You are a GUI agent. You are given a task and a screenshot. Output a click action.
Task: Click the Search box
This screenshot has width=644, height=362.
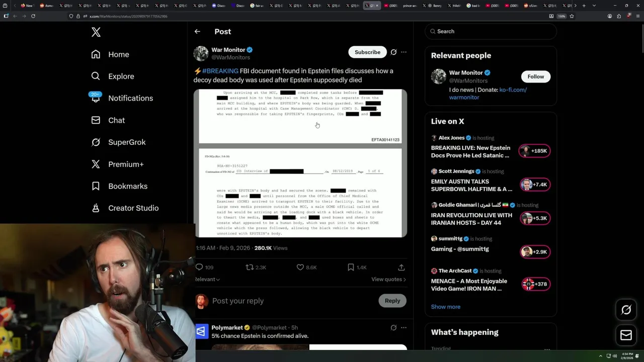point(491,31)
